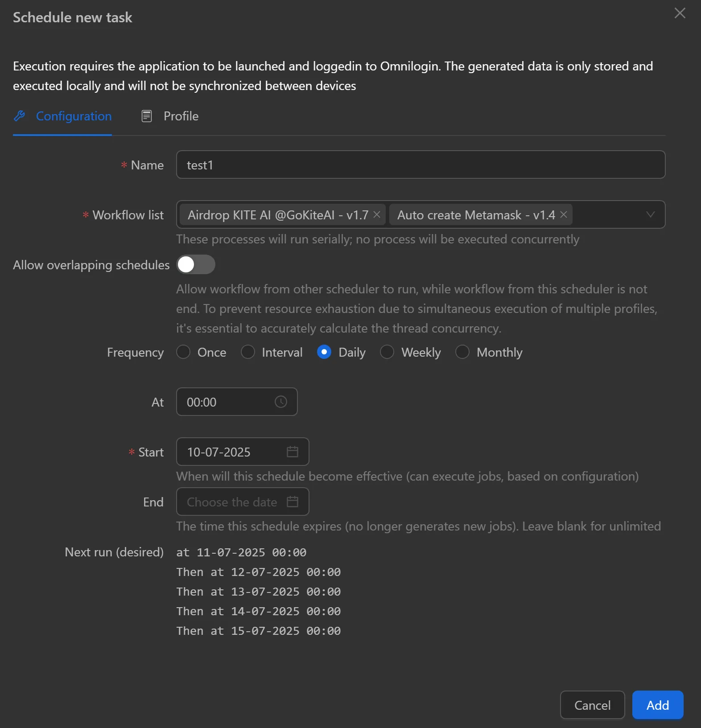Remove the Airdrop KITE AI workflow tag
The height and width of the screenshot is (728, 701).
coord(377,214)
